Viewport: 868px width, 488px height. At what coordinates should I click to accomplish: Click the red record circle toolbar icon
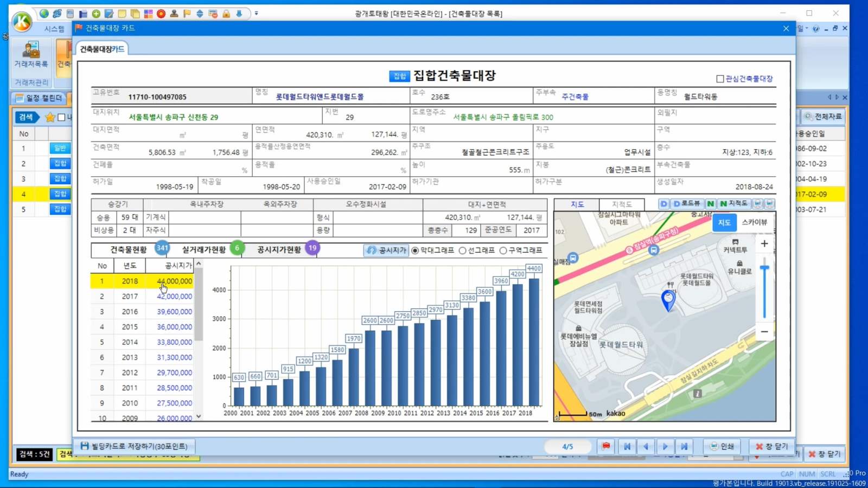161,14
